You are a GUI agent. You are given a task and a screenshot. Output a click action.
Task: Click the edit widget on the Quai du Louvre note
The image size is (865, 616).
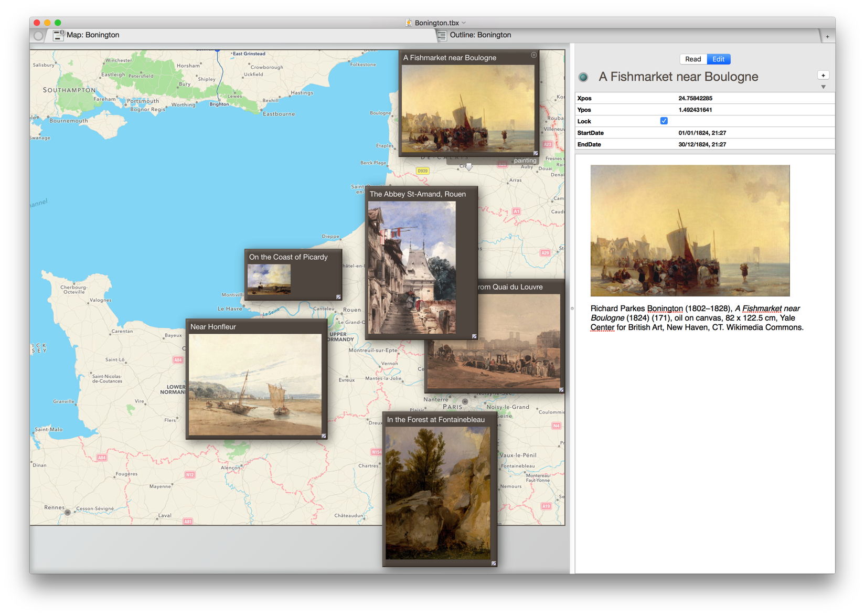(x=561, y=390)
